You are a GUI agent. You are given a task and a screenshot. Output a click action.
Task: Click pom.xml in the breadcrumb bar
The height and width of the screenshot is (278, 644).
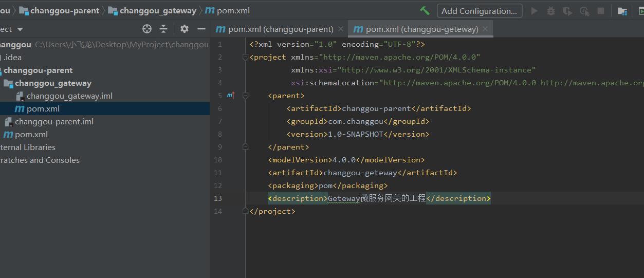point(228,10)
